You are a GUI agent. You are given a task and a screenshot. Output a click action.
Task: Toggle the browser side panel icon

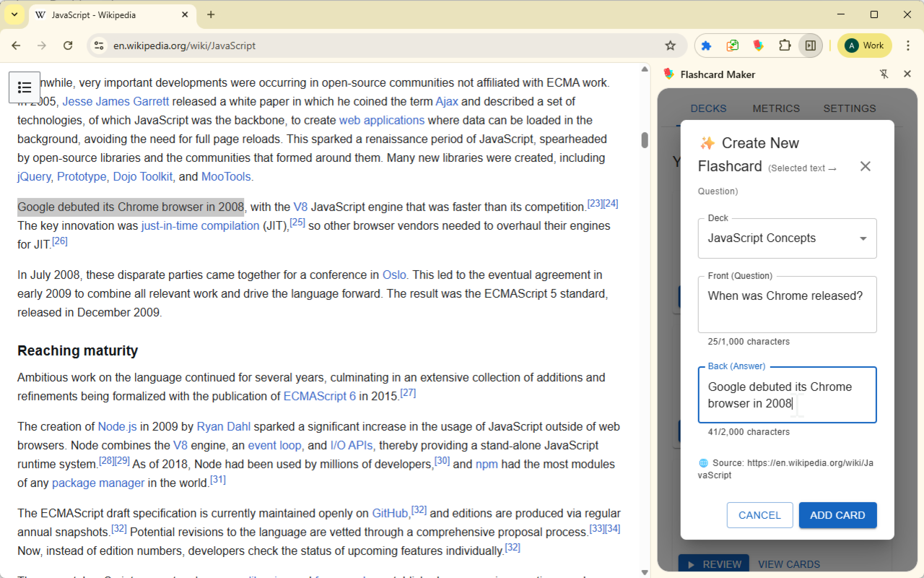[811, 46]
